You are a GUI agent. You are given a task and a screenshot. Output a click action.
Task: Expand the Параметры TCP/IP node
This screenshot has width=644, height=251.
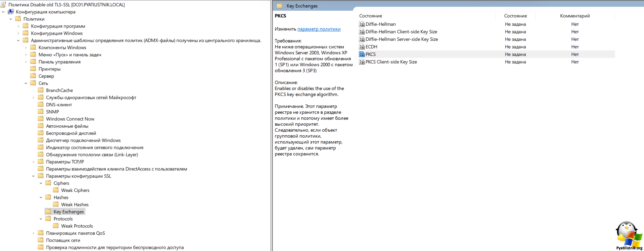point(33,162)
